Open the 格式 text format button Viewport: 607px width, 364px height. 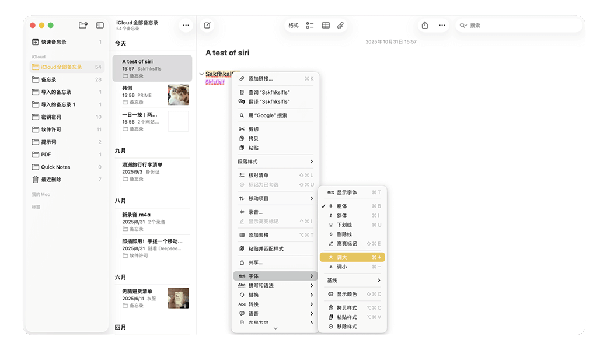(293, 26)
